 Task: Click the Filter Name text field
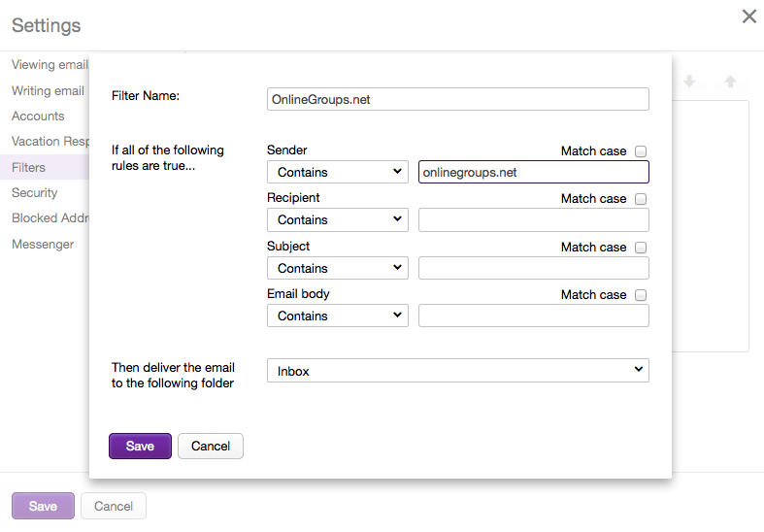coord(457,99)
